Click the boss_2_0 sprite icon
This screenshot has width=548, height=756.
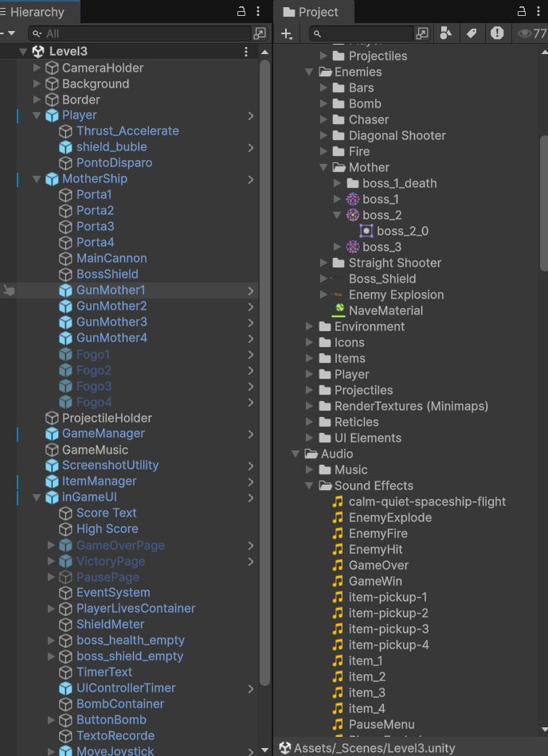tap(366, 231)
